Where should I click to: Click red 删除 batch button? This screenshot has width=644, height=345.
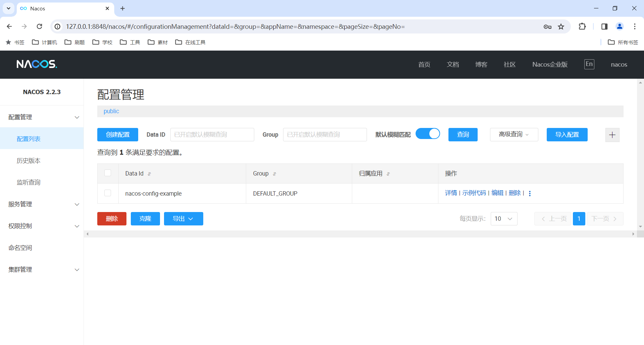point(112,219)
